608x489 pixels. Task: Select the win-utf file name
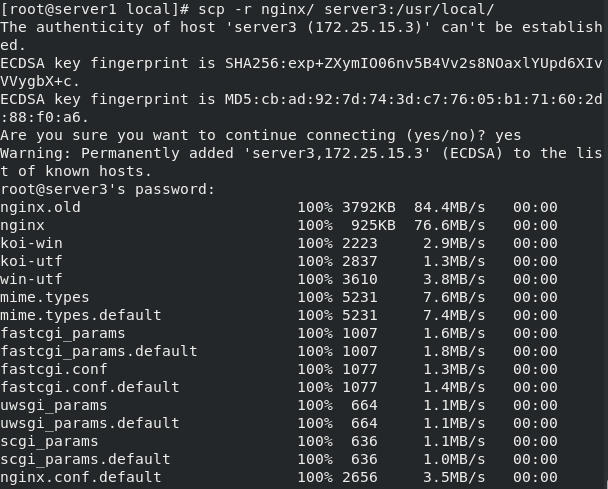(x=31, y=279)
